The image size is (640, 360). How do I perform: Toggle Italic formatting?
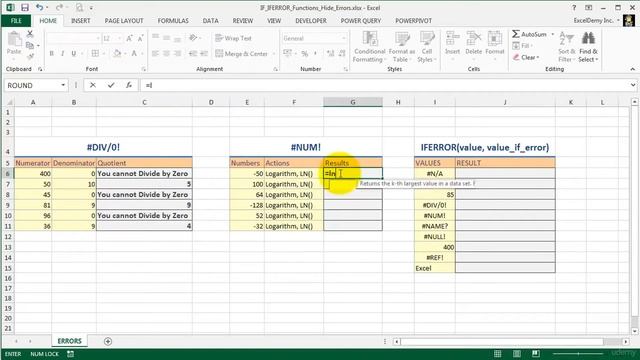62,53
